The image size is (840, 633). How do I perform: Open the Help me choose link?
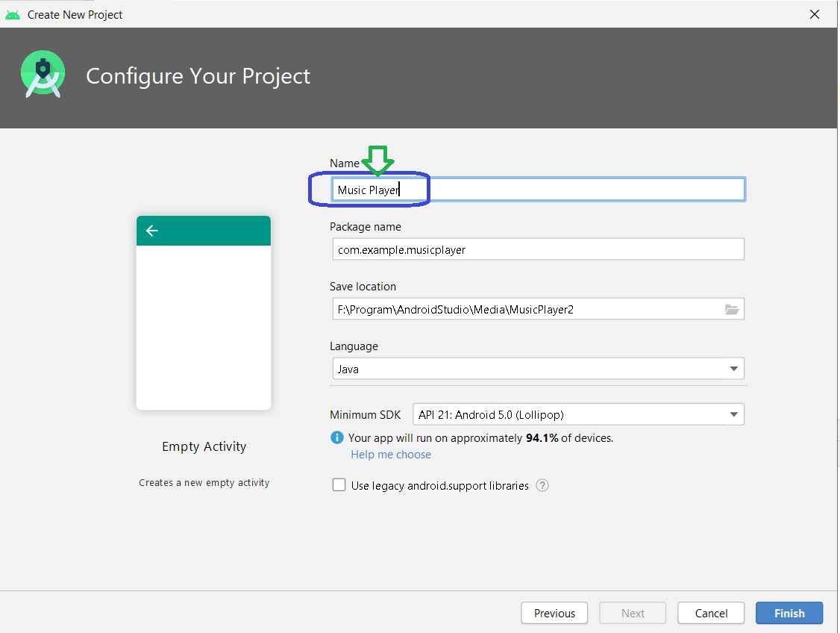(x=390, y=454)
